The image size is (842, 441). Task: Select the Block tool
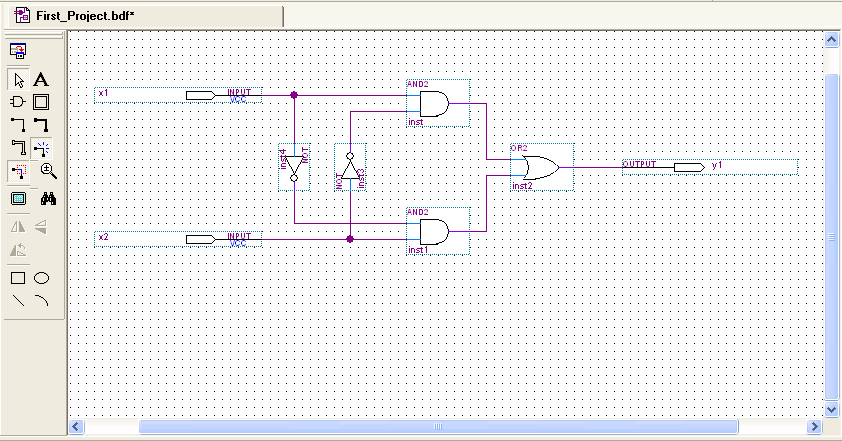41,102
